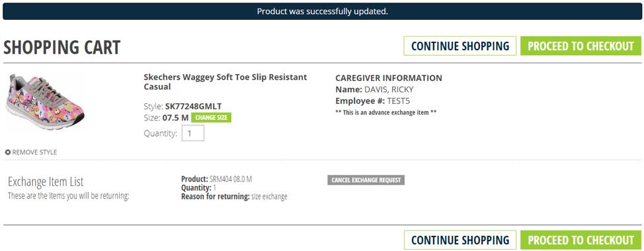Click the top Proceed to Checkout button
The image size is (644, 251).
coord(581,46)
